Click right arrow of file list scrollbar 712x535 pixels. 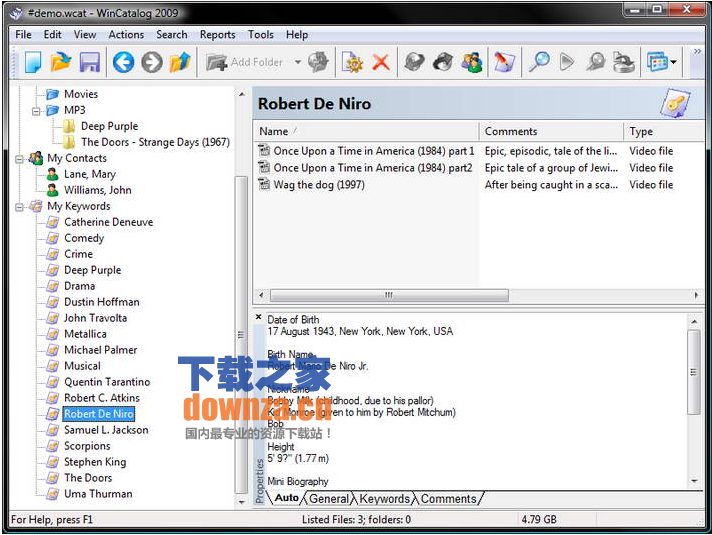696,295
